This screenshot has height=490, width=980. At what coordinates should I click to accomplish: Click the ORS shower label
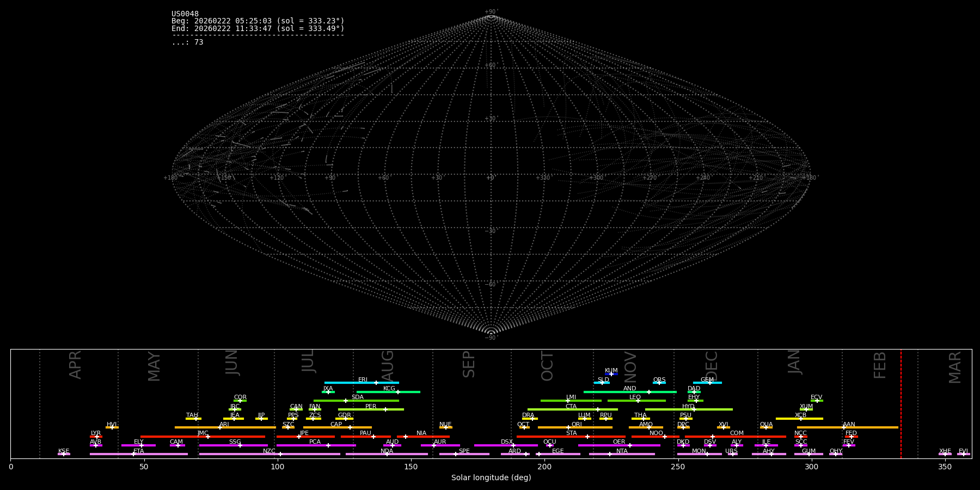659,380
